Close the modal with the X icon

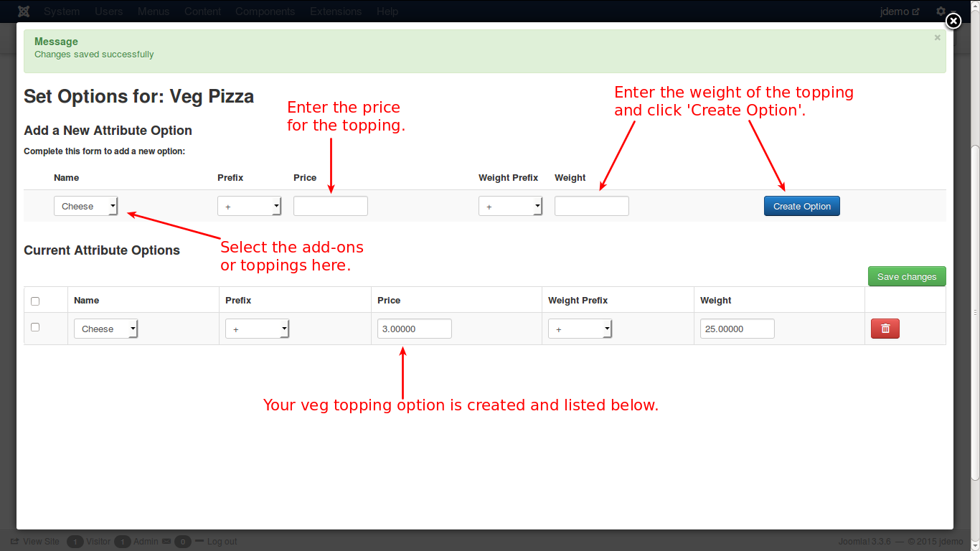point(953,22)
